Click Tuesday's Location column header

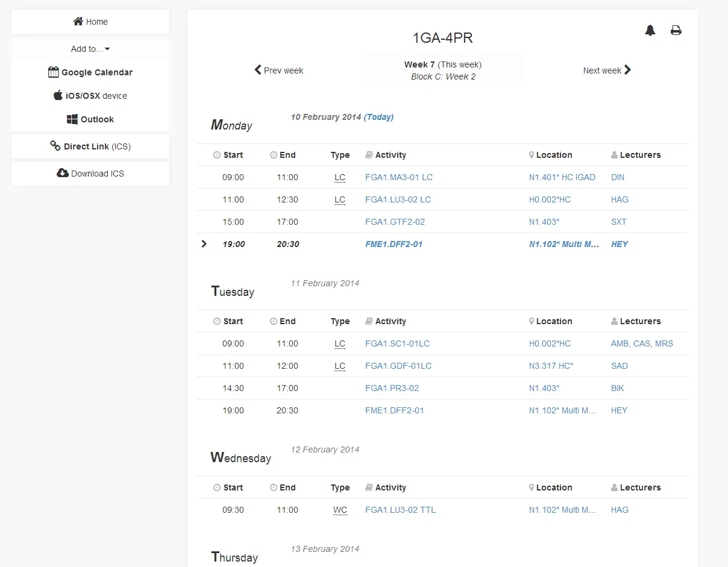coord(551,321)
